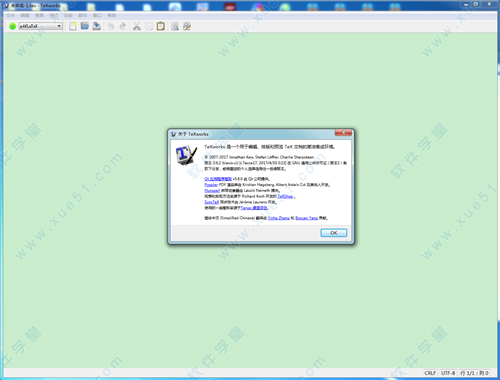Open the 帮助 menu
The image size is (500, 380).
[x=112, y=15]
